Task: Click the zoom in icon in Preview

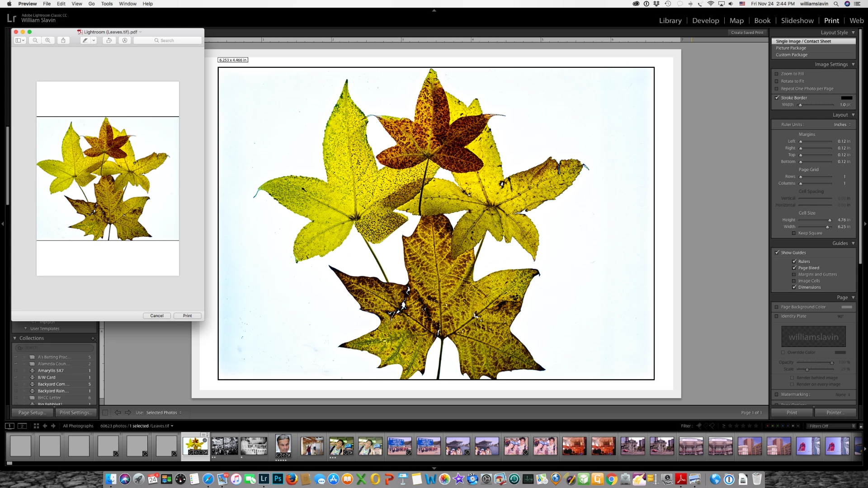Action: click(x=48, y=40)
